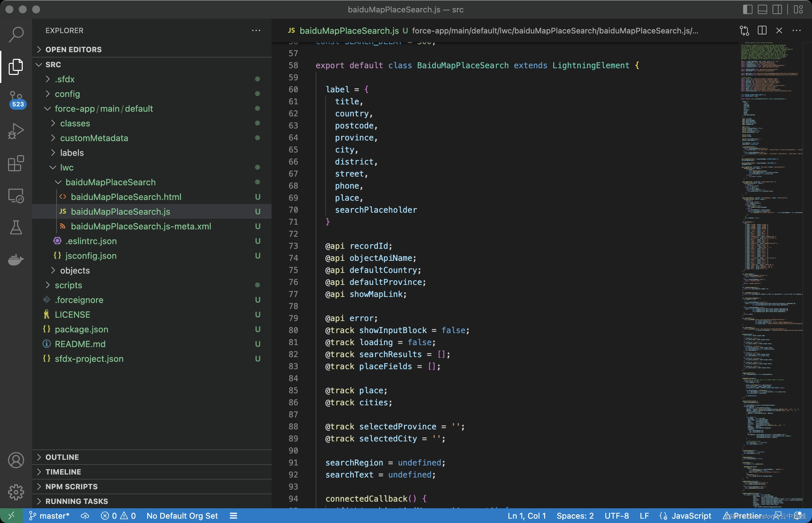Click the master* branch status item
The image size is (812, 523).
49,516
